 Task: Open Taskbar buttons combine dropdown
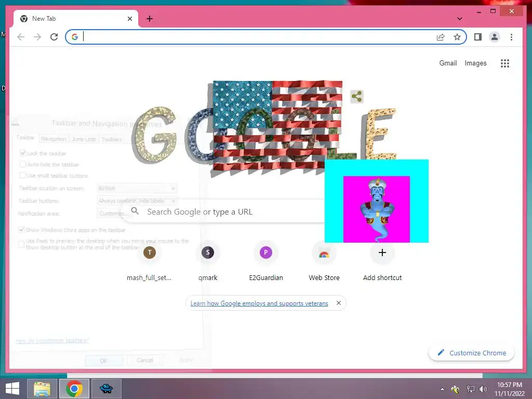click(x=137, y=201)
